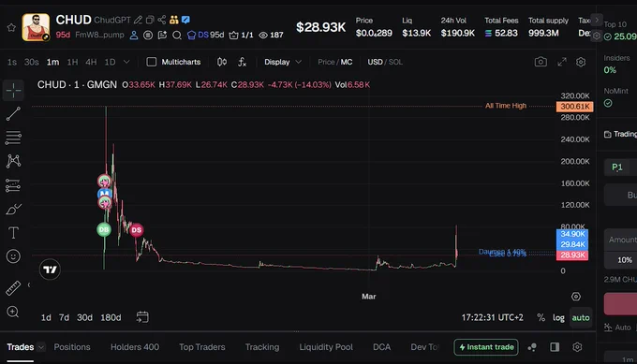This screenshot has height=364, width=637.
Task: Select the 1s chart interval
Action: coord(12,62)
